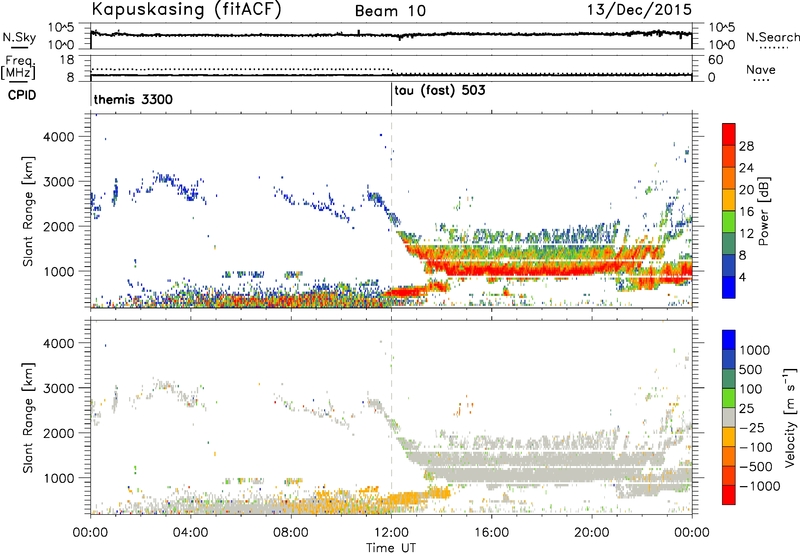Screen dimensions: 800x554
Task: Click the 24 dB colorbar tick label
Action: point(746,168)
